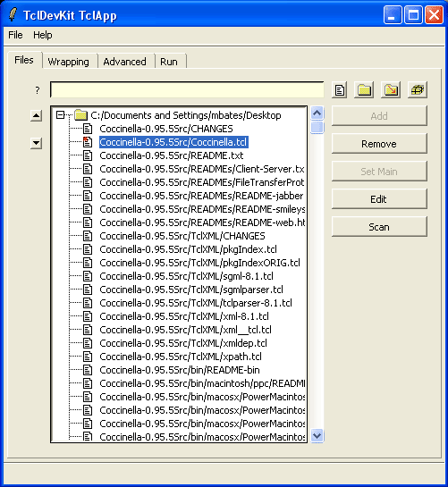Image resolution: width=448 pixels, height=487 pixels.
Task: Click the Add button
Action: pyautogui.click(x=379, y=116)
